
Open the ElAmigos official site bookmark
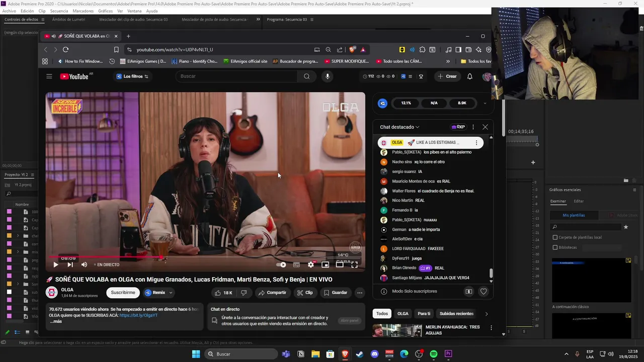[245, 61]
